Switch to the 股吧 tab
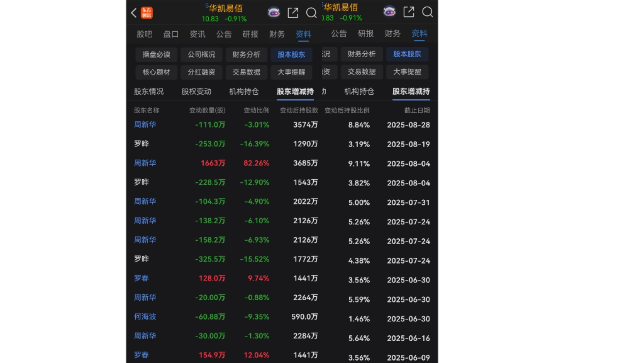644x363 pixels. tap(144, 34)
